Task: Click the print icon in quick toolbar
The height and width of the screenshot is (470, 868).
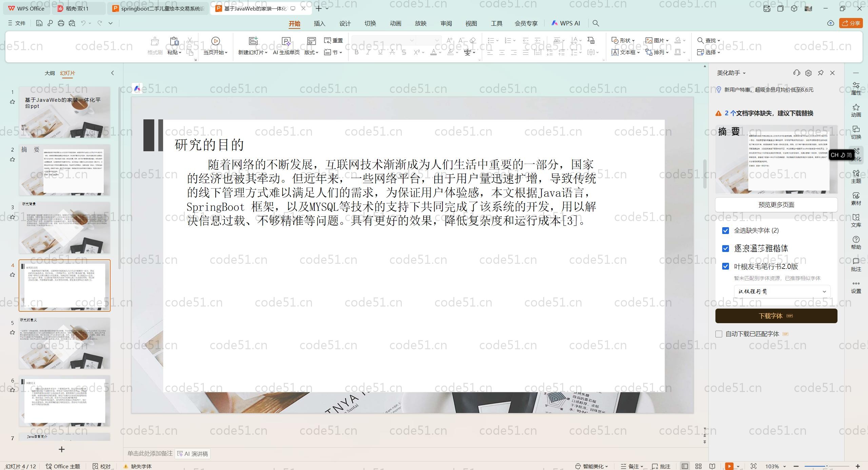Action: pos(61,23)
